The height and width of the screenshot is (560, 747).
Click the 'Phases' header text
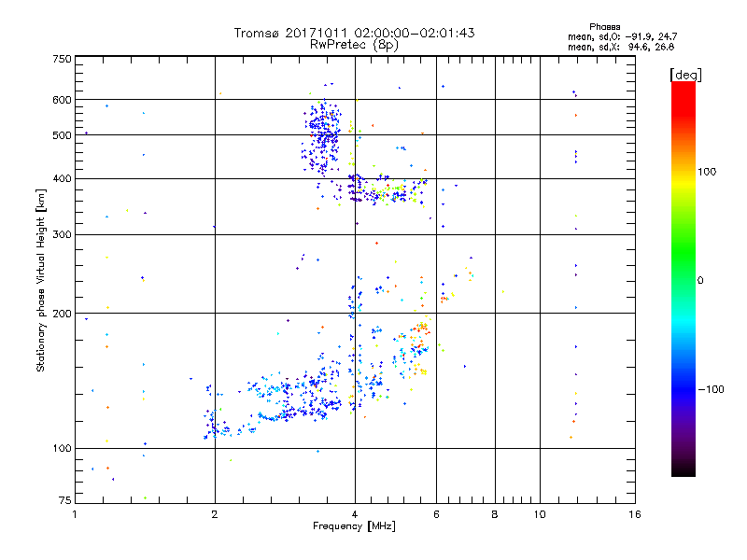click(604, 27)
